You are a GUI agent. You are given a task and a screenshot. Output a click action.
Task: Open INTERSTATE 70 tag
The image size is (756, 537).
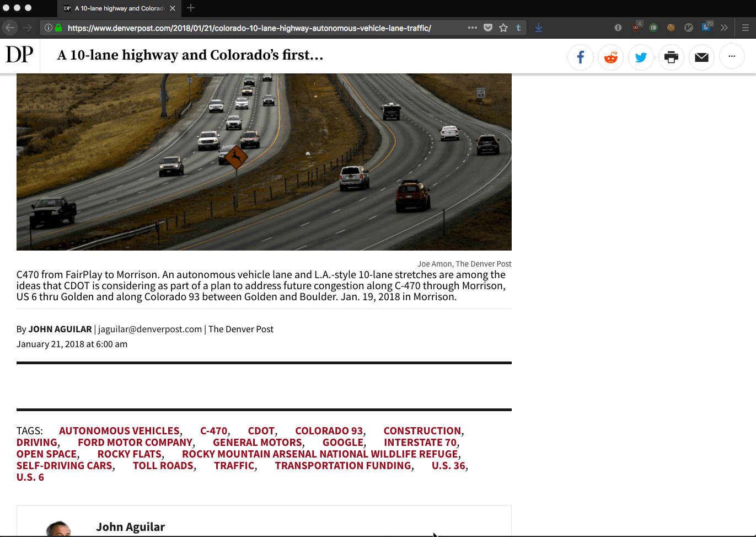420,442
